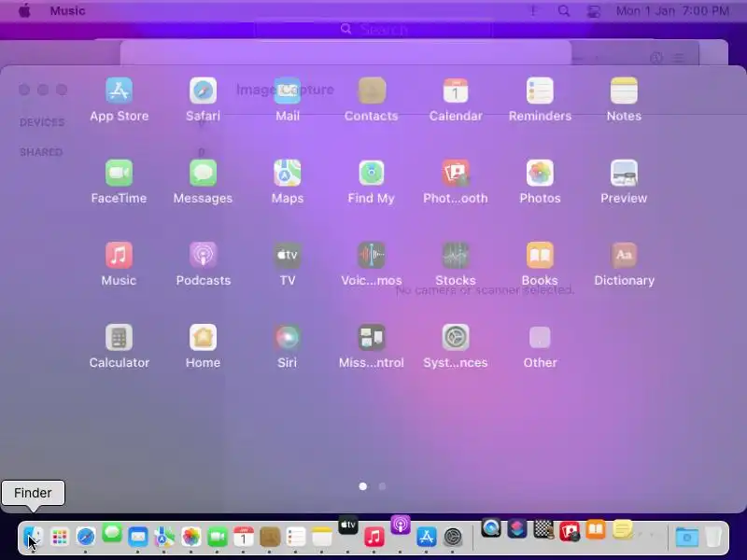The image size is (747, 560).
Task: Open Photos from the Dock
Action: [x=191, y=538]
